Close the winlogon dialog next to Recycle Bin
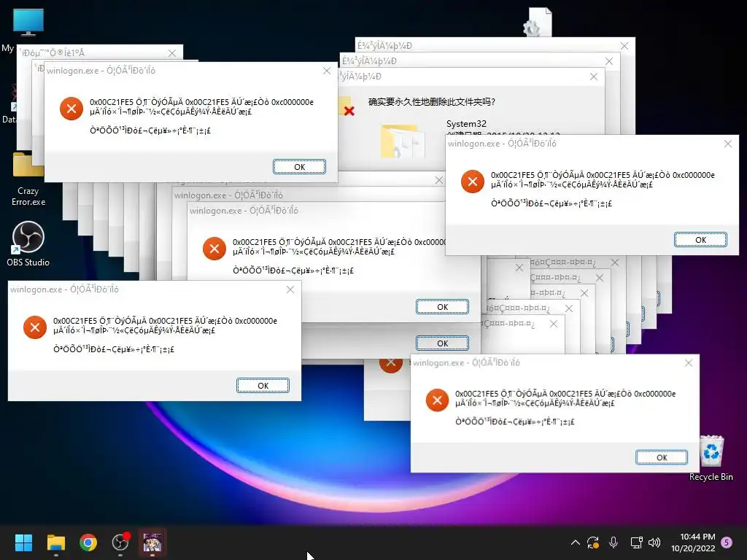747x560 pixels. [x=689, y=363]
